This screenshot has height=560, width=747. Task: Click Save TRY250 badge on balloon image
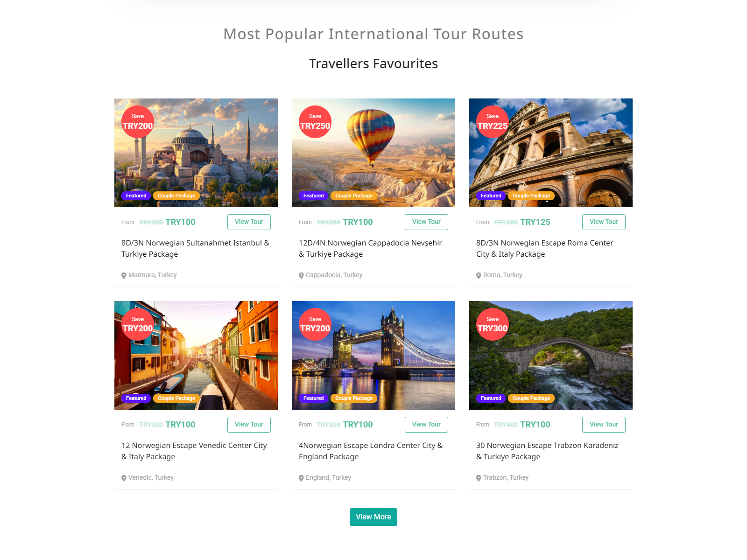[x=315, y=122]
